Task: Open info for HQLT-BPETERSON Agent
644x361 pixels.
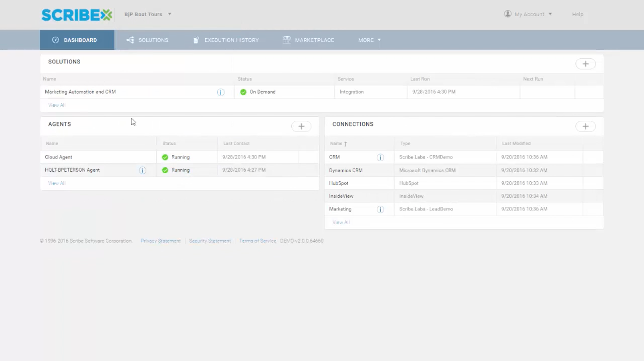Action: (x=143, y=170)
